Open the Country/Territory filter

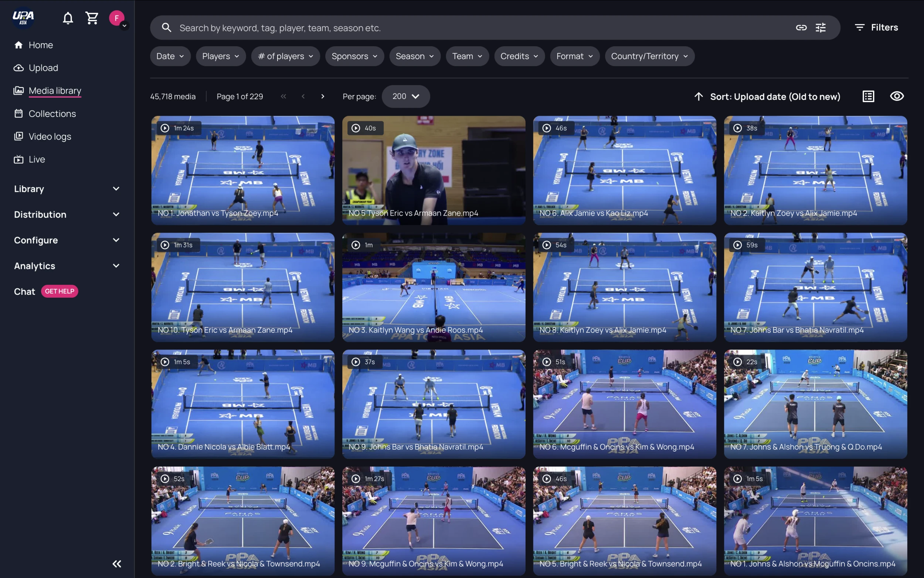tap(649, 56)
